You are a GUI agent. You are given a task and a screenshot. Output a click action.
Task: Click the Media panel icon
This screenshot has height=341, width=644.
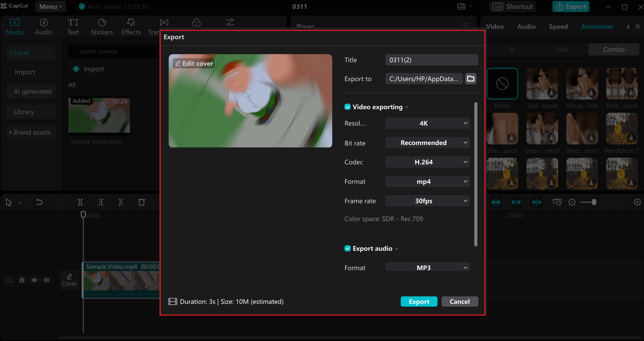point(15,23)
